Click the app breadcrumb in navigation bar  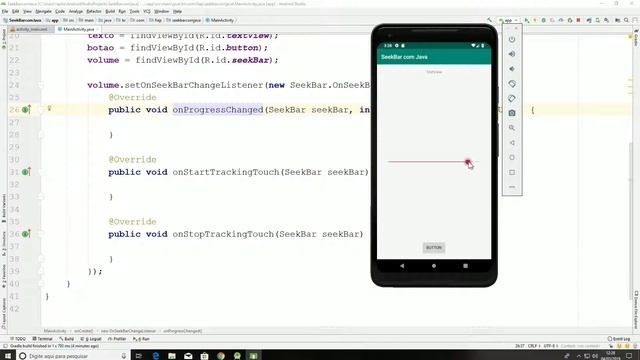[53, 20]
